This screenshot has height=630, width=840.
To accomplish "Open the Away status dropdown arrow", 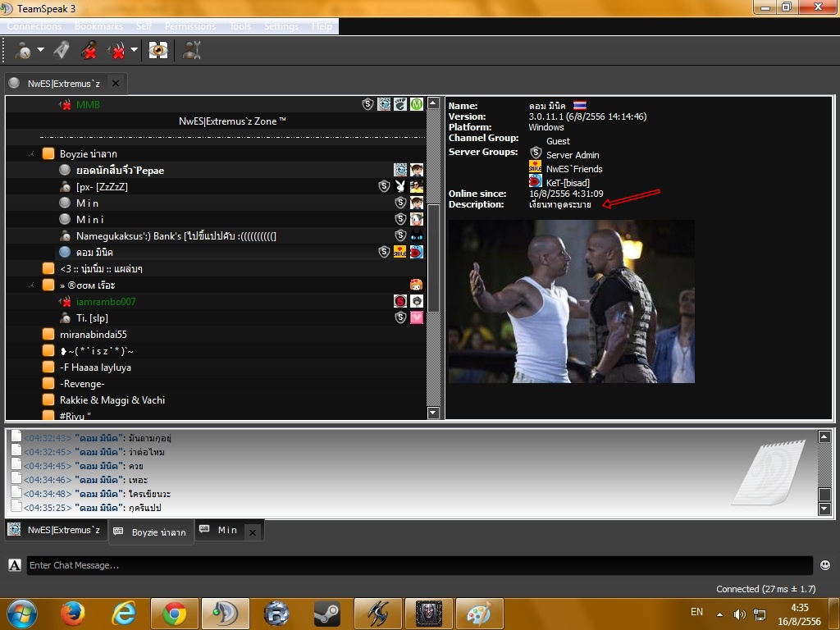I will pyautogui.click(x=41, y=50).
